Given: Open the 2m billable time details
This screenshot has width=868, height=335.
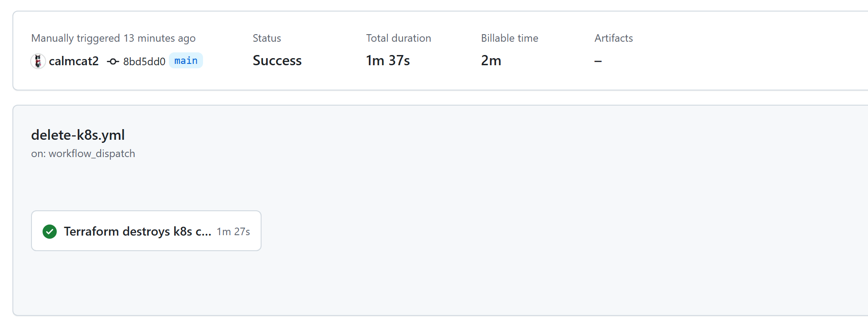Looking at the screenshot, I should click(x=491, y=60).
